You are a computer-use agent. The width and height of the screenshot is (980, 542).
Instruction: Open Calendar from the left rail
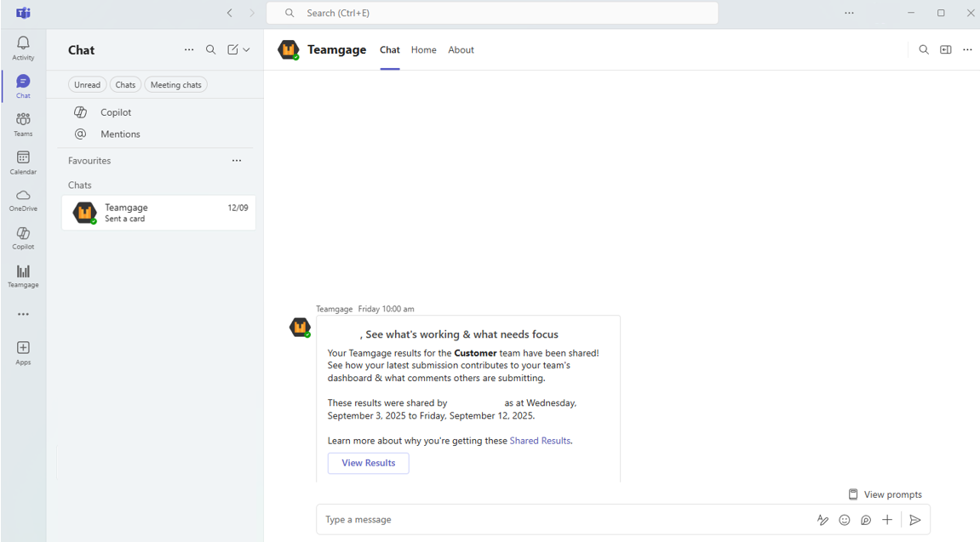tap(23, 162)
